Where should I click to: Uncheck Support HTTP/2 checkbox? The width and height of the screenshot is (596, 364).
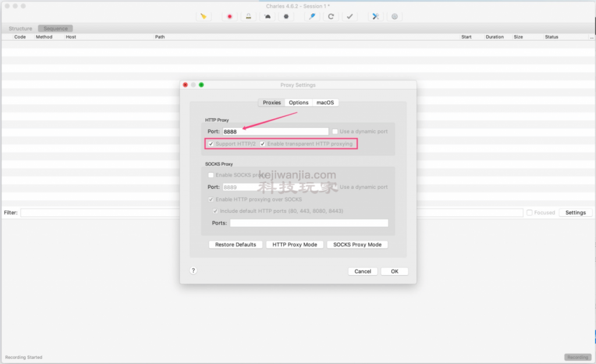tap(211, 144)
